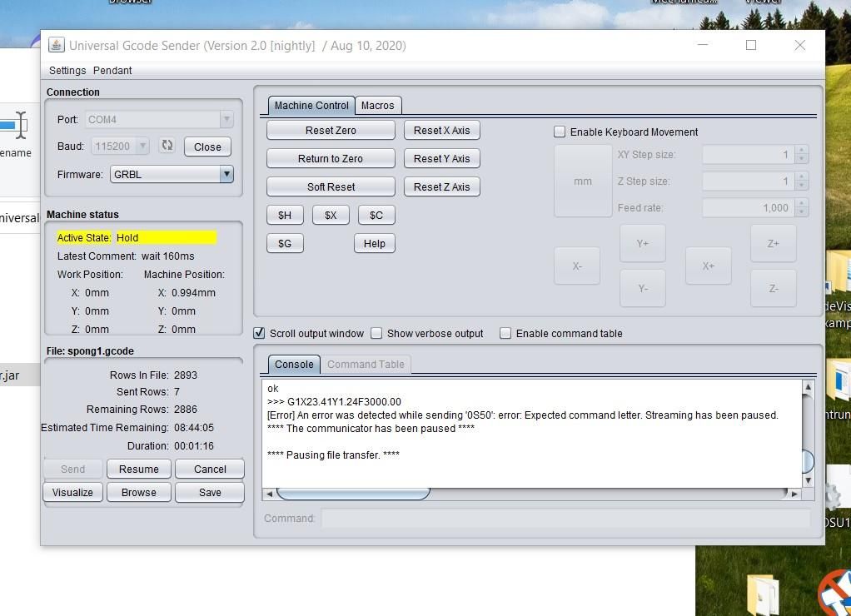Increase the XY Step size spinner
851x616 pixels.
coord(802,151)
